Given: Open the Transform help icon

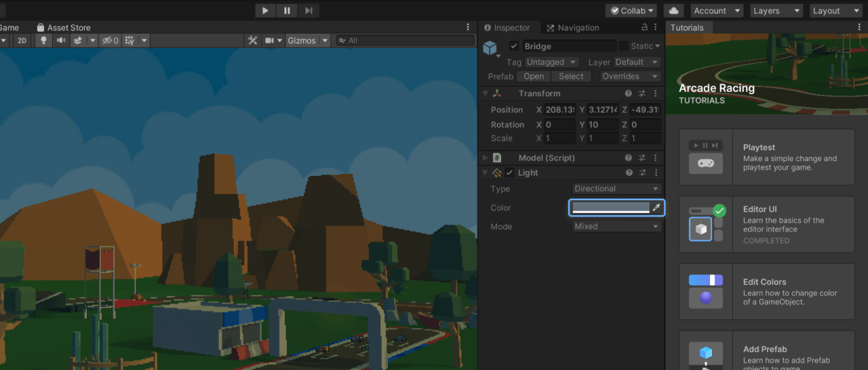Looking at the screenshot, I should click(x=629, y=94).
